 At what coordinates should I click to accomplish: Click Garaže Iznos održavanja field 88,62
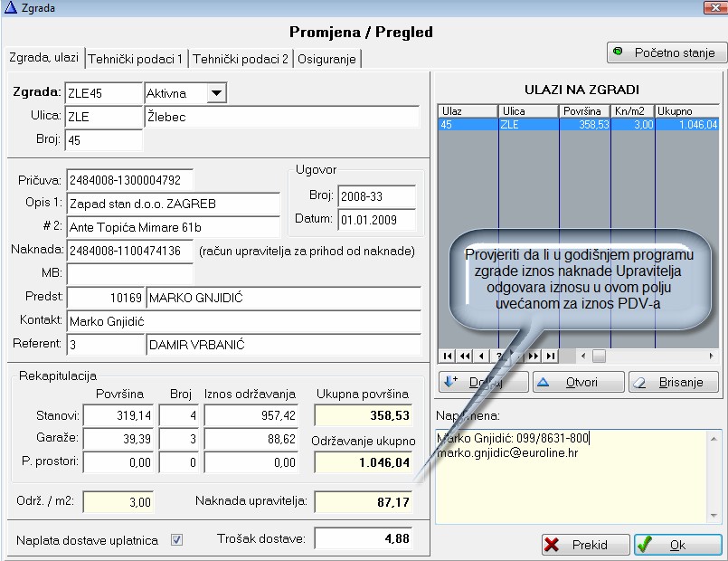(251, 439)
